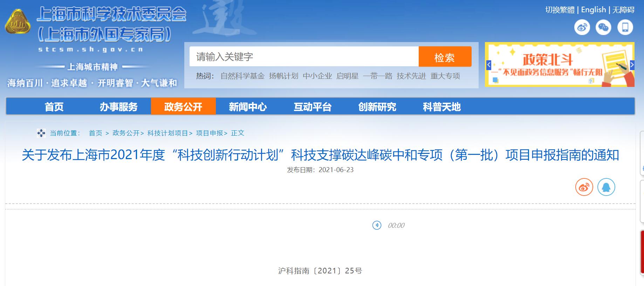Click the mobile phone icon in header
Viewport: 644px width, 286px height.
(625, 27)
